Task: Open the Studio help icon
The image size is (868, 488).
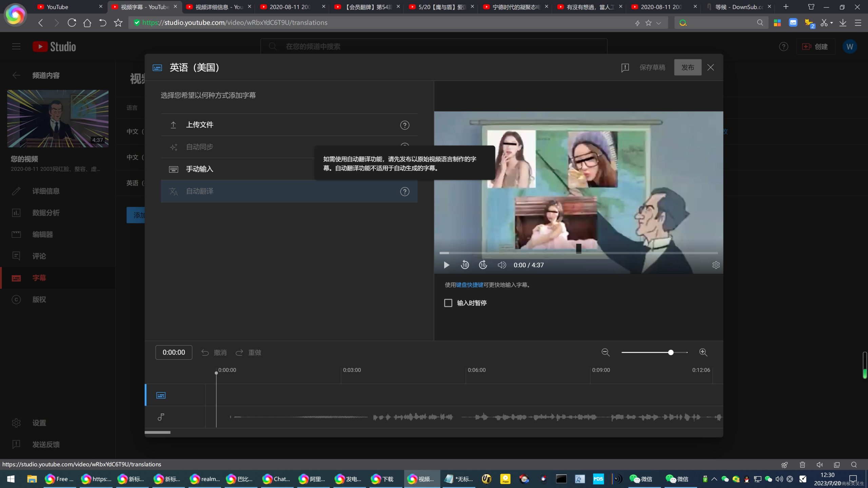Action: (x=783, y=46)
